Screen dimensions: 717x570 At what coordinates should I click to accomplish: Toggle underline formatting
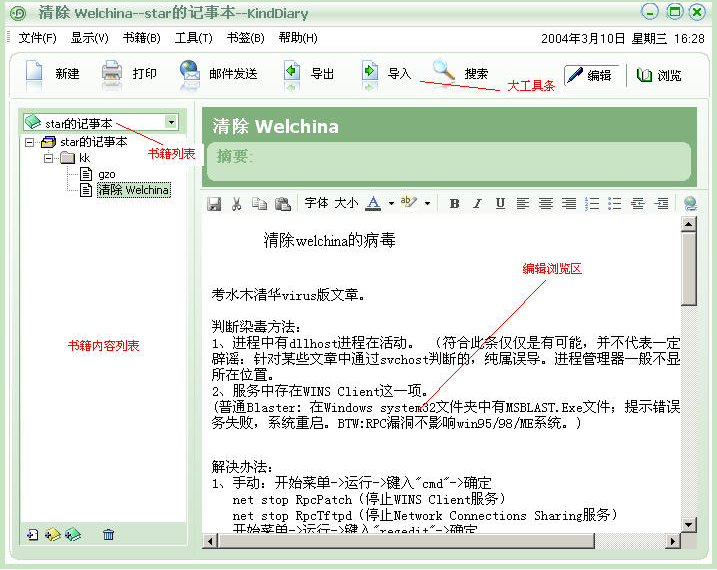click(500, 204)
